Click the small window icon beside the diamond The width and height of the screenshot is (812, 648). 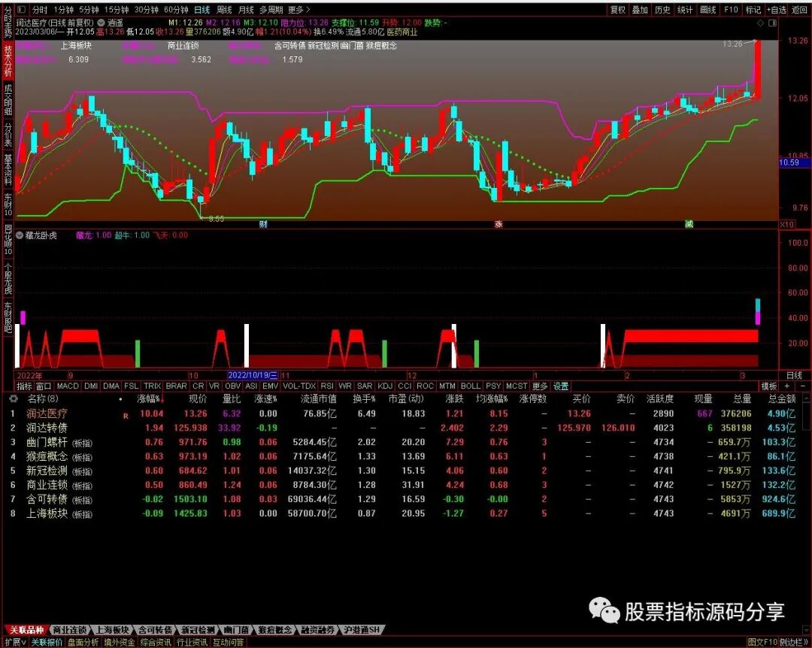click(x=772, y=23)
